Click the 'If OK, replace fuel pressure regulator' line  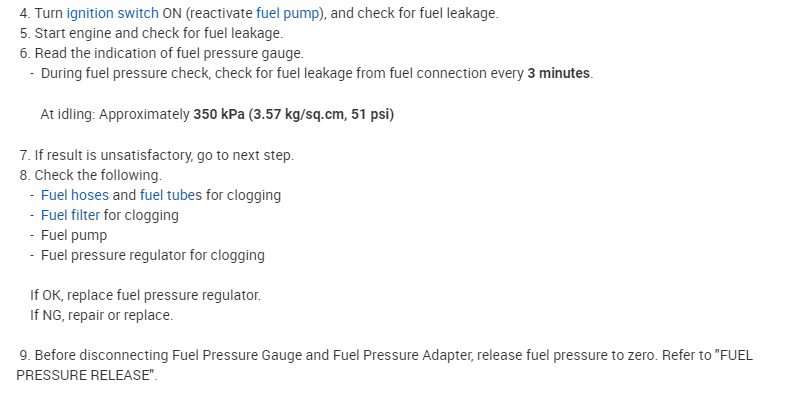[145, 295]
